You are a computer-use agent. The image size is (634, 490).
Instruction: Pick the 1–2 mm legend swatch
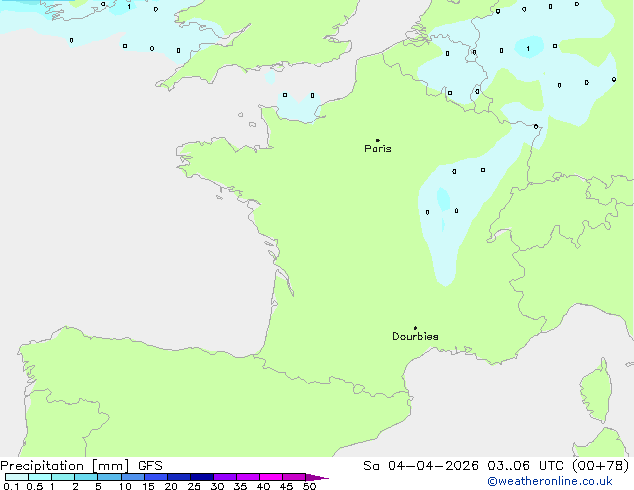point(63,477)
